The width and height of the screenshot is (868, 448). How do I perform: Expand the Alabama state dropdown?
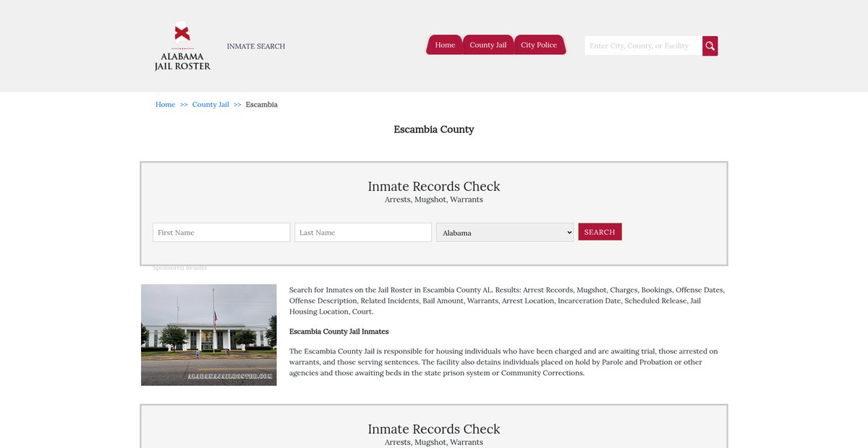coord(505,233)
